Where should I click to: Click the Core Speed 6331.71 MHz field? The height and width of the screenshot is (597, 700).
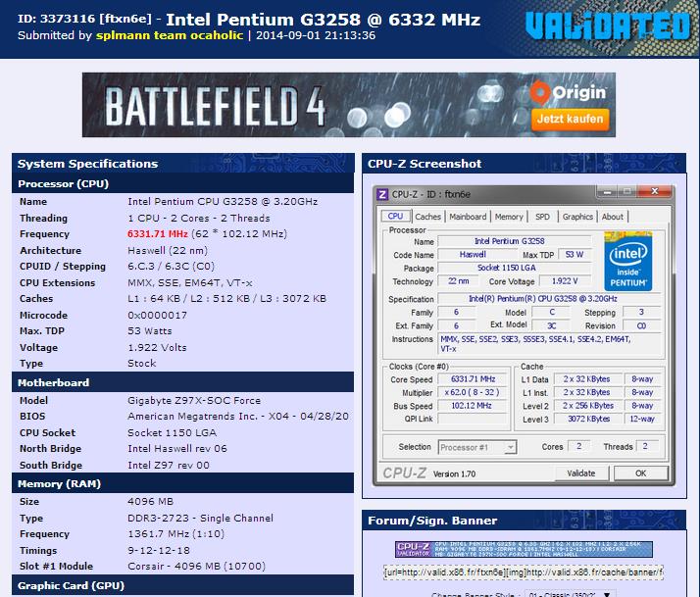pos(473,379)
